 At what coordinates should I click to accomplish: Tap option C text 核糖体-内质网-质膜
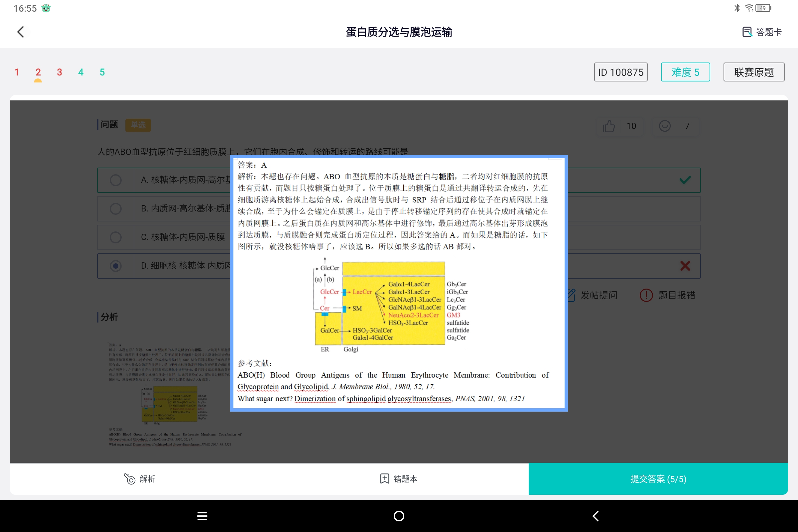point(188,237)
